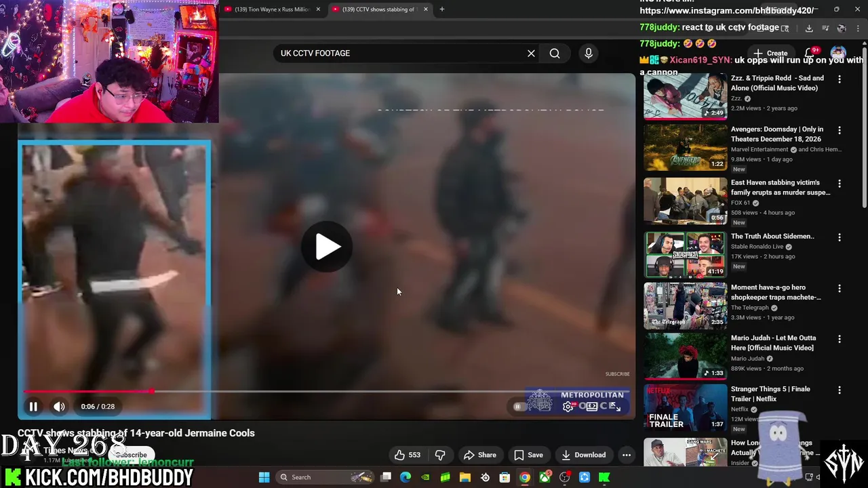
Task: Open options for The Truth About Sidemen video
Action: (840, 237)
